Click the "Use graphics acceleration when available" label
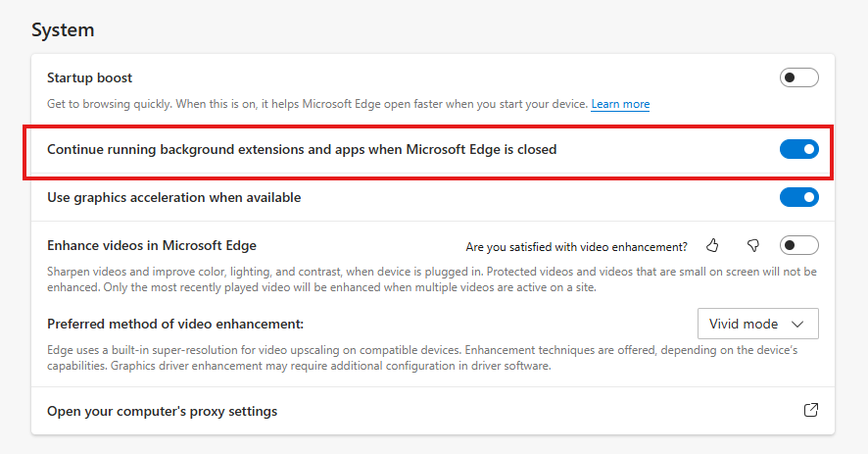 [x=174, y=197]
